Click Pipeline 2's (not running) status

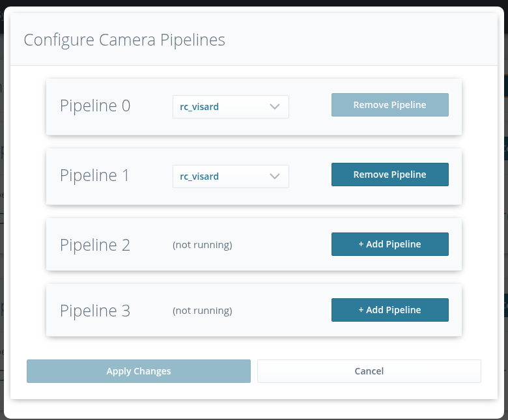(x=202, y=245)
